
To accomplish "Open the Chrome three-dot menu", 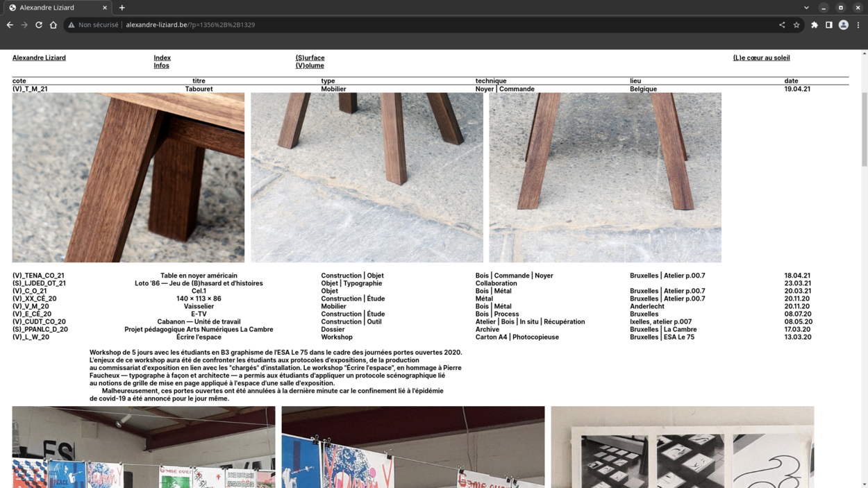I will (x=858, y=25).
